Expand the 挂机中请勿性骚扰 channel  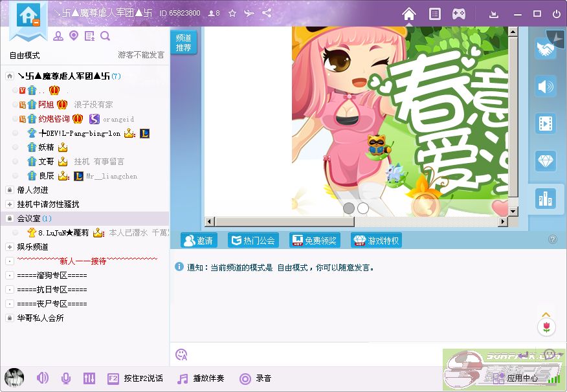click(10, 204)
